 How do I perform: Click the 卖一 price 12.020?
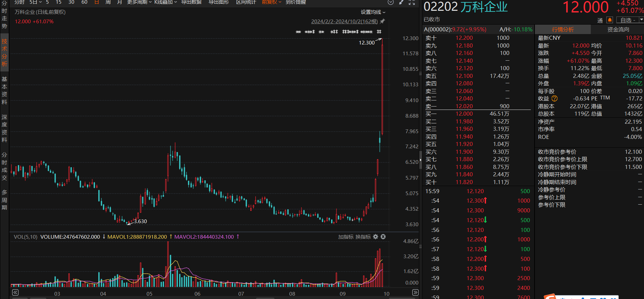click(464, 106)
